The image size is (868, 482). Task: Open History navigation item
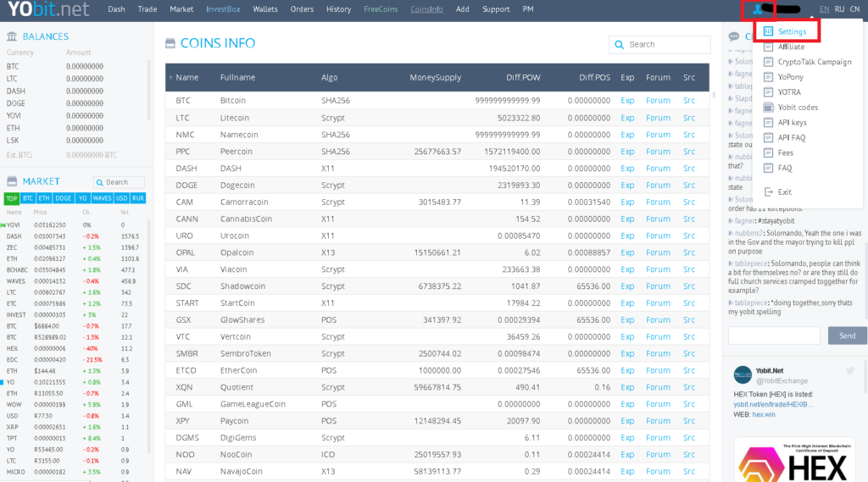pos(338,9)
